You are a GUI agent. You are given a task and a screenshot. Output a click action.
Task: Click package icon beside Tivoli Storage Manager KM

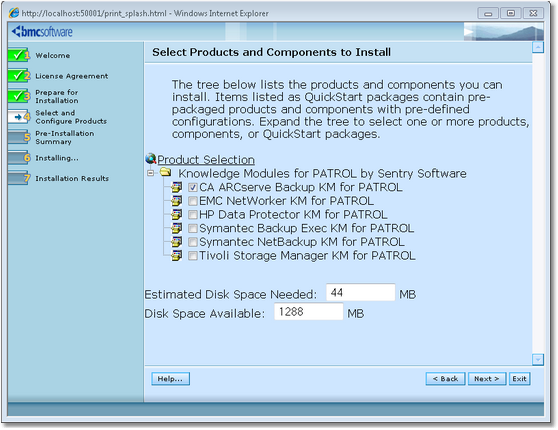click(177, 255)
